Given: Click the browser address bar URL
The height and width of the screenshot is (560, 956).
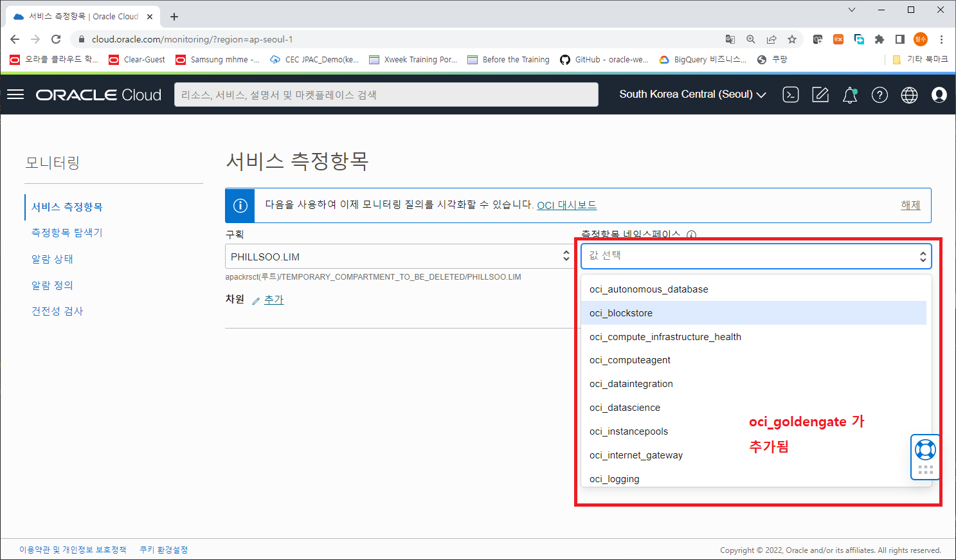Looking at the screenshot, I should tap(192, 39).
